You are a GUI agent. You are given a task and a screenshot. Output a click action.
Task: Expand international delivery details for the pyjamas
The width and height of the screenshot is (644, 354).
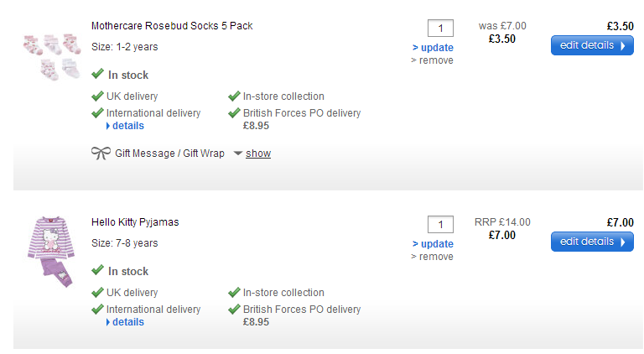[127, 322]
